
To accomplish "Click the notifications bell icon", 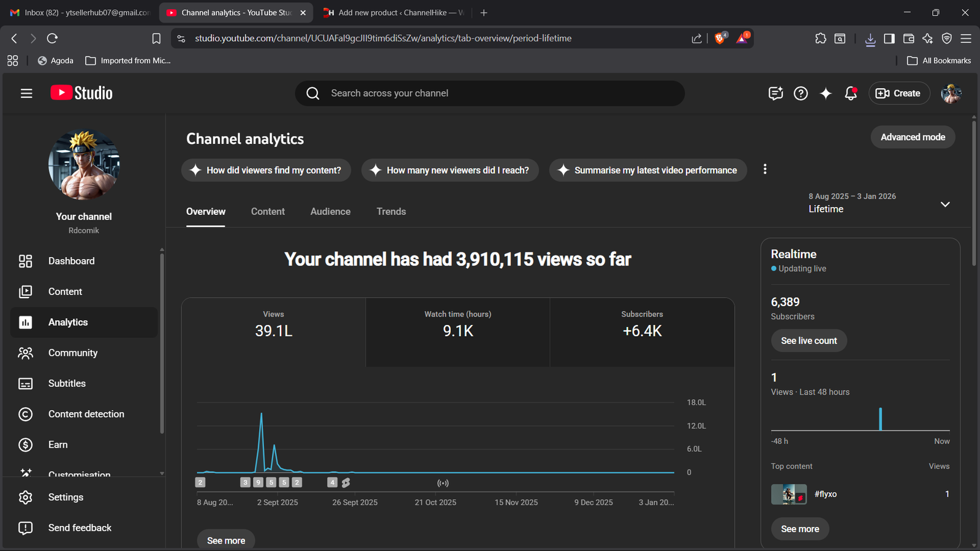I will pyautogui.click(x=850, y=93).
